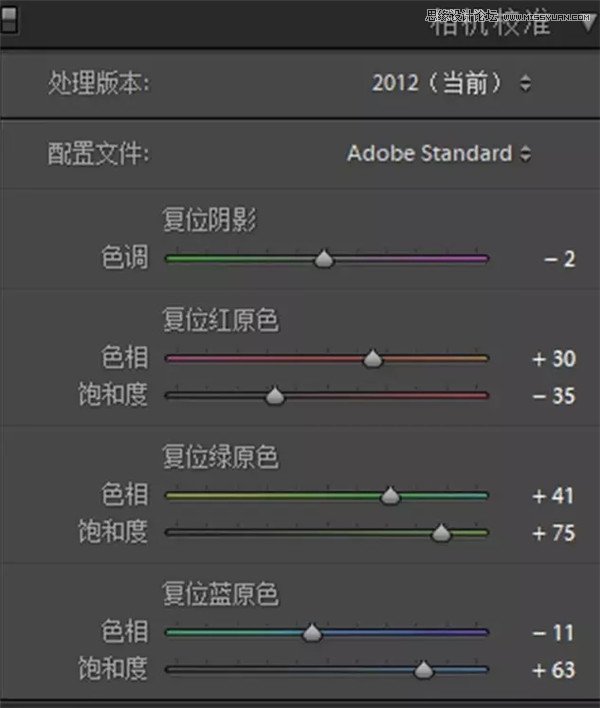Click the shadows 色调 slider handle

(x=324, y=259)
